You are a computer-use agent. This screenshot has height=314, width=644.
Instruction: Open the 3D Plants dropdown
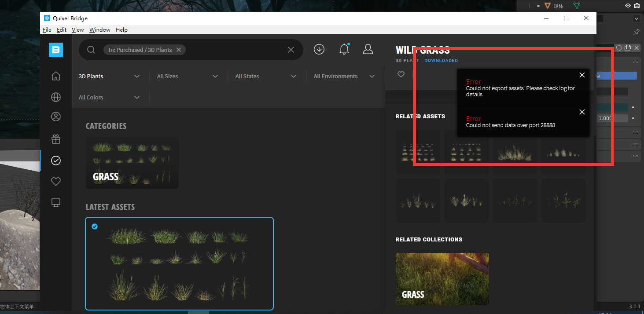click(x=109, y=76)
